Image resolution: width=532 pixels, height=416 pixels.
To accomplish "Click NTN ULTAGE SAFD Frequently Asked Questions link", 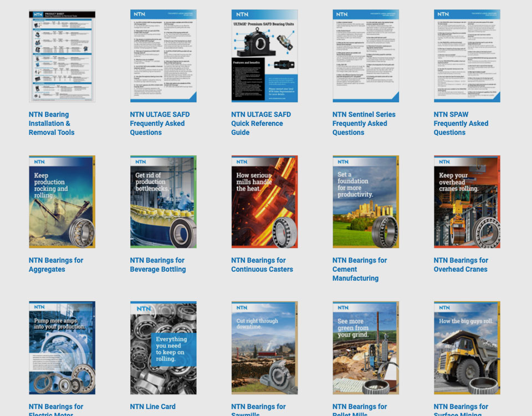I will pos(160,123).
